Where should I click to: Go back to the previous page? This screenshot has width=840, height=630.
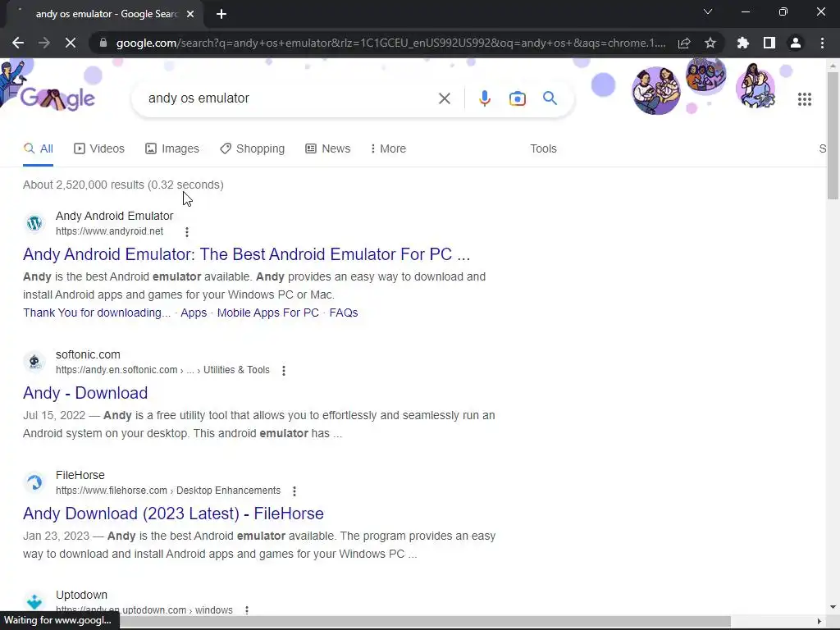click(x=18, y=43)
